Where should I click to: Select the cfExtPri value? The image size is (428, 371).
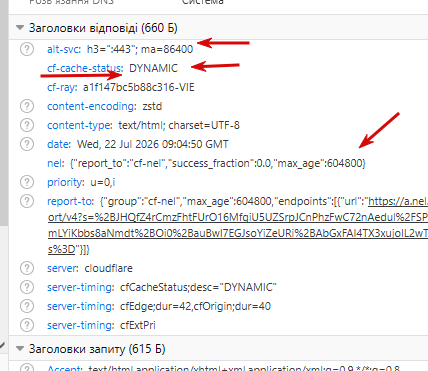[x=138, y=325]
